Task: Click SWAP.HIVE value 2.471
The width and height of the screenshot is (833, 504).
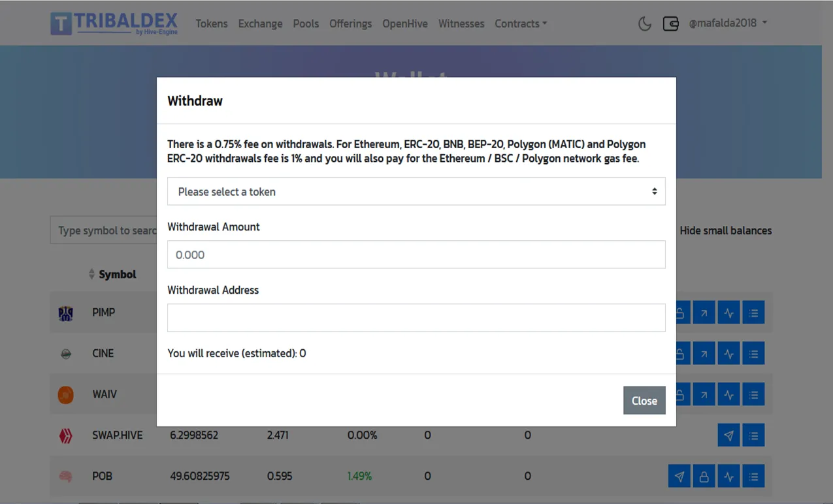Action: 278,435
